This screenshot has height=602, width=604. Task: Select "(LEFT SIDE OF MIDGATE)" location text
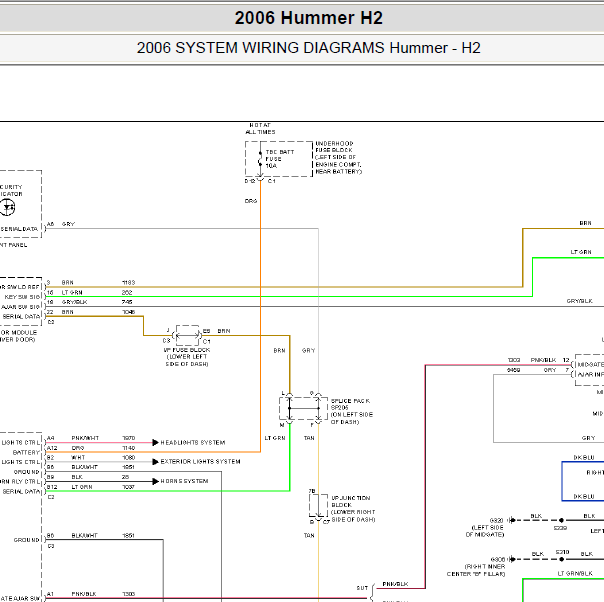(485, 531)
